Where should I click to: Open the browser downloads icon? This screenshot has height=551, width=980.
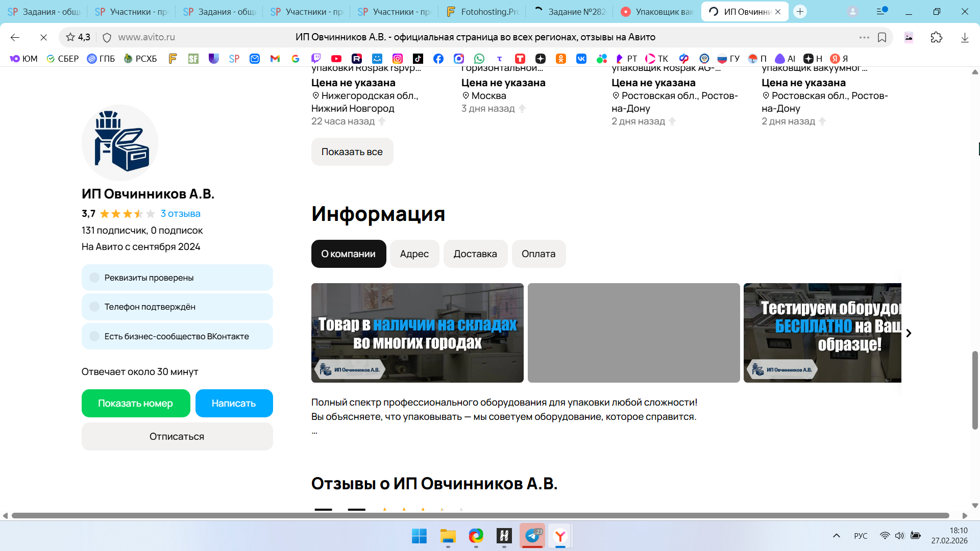[964, 37]
